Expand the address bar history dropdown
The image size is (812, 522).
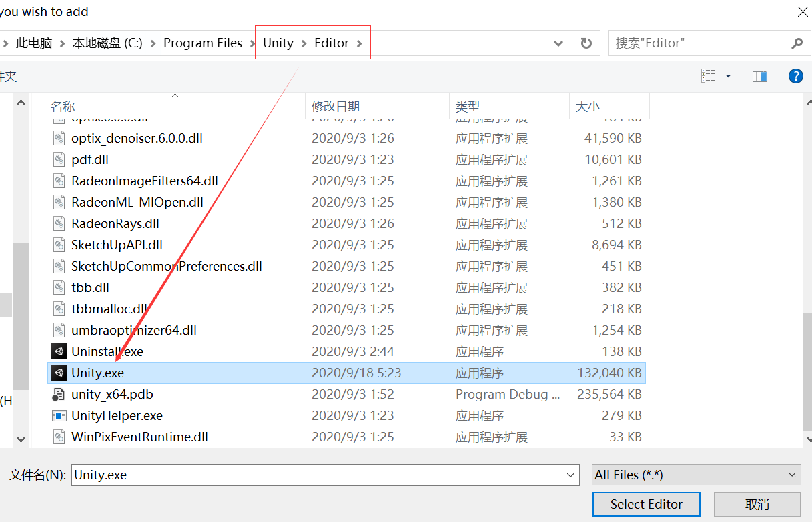(x=558, y=43)
